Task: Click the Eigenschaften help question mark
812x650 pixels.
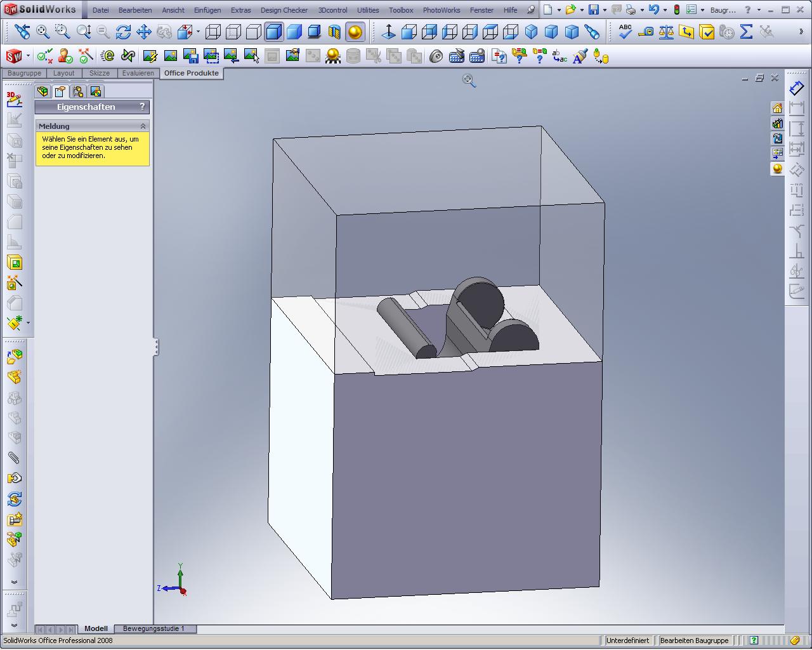Action: tap(142, 107)
